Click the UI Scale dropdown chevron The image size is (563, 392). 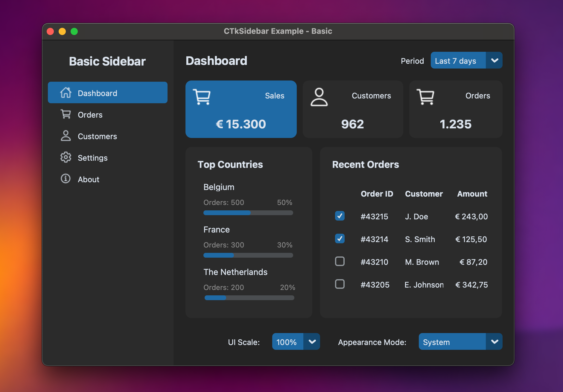pyautogui.click(x=312, y=342)
